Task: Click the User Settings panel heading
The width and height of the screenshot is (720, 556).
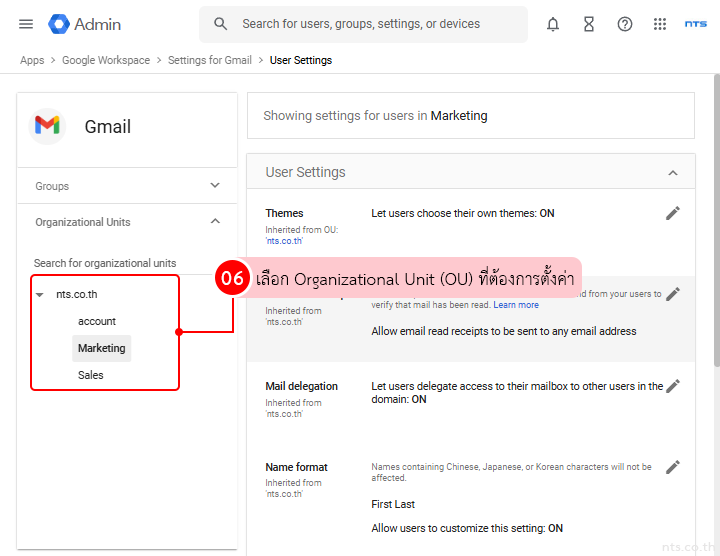Action: point(305,172)
